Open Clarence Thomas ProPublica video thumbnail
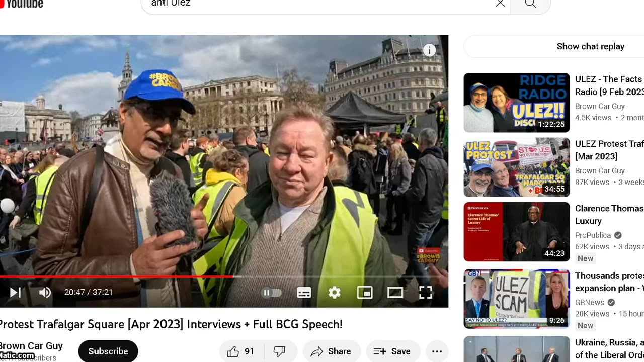This screenshot has height=362, width=644. click(x=517, y=232)
